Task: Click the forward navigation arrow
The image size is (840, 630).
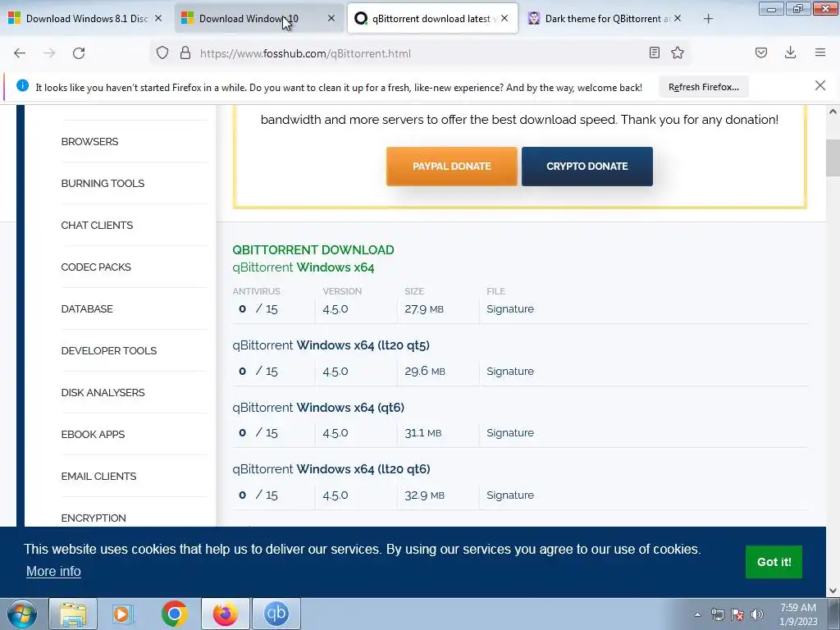Action: pos(49,53)
